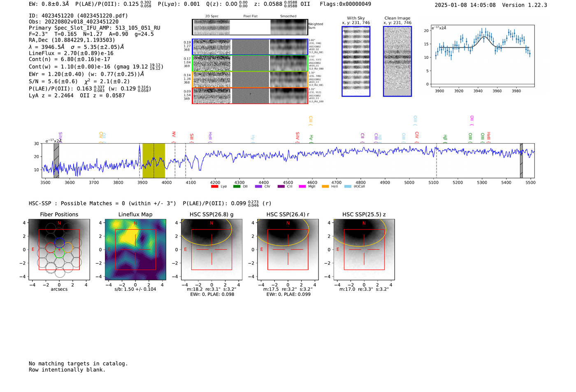
Task: Open the HSC SSP(26.8) g image
Action: click(x=211, y=249)
